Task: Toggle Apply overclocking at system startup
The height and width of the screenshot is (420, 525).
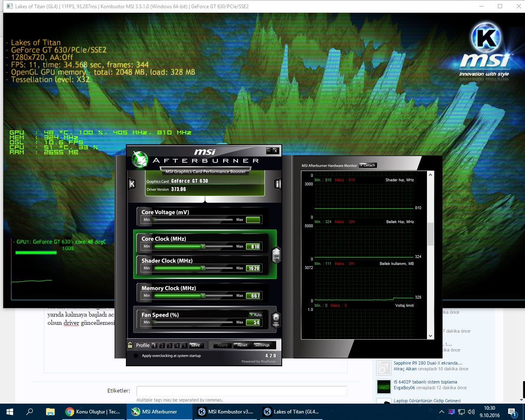Action: [136, 356]
